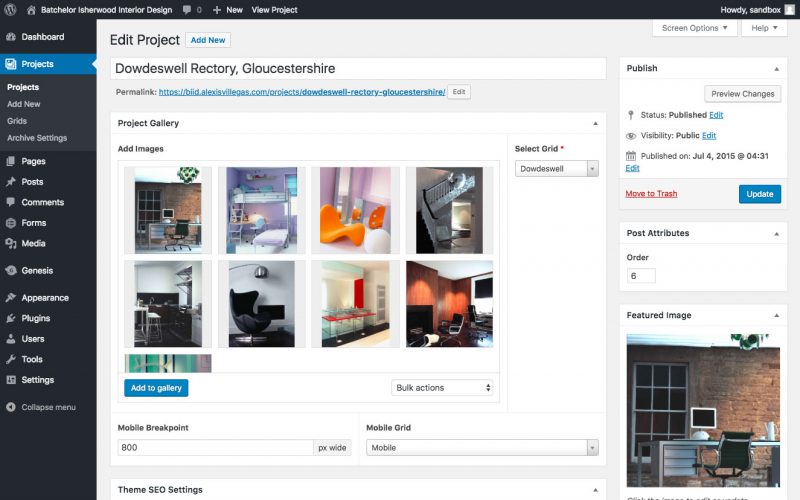800x500 pixels.
Task: Click the user avatar in admin bar
Action: [x=789, y=10]
